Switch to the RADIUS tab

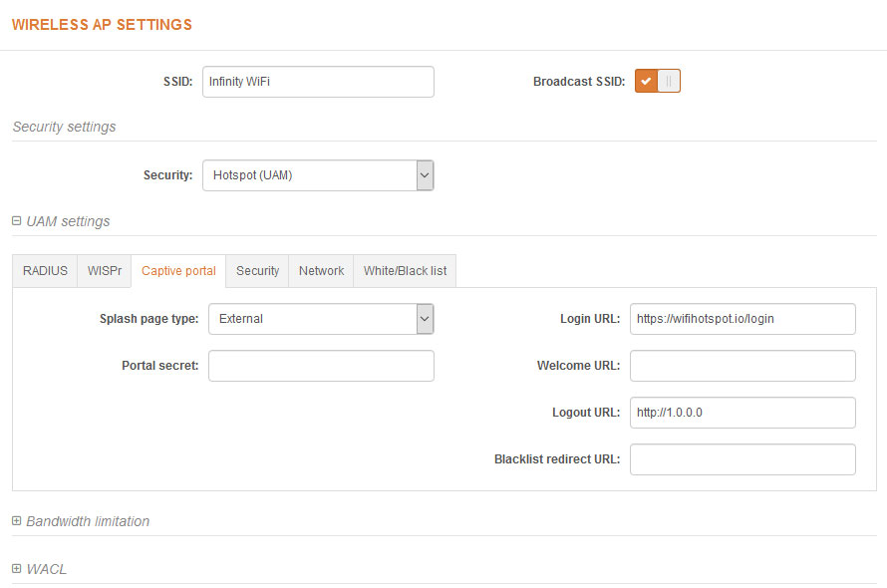point(45,271)
